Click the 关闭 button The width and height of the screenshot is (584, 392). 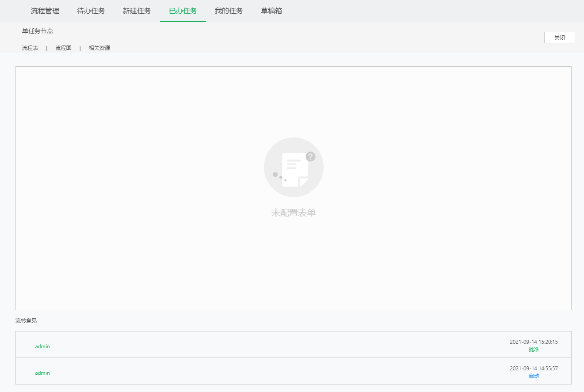559,38
